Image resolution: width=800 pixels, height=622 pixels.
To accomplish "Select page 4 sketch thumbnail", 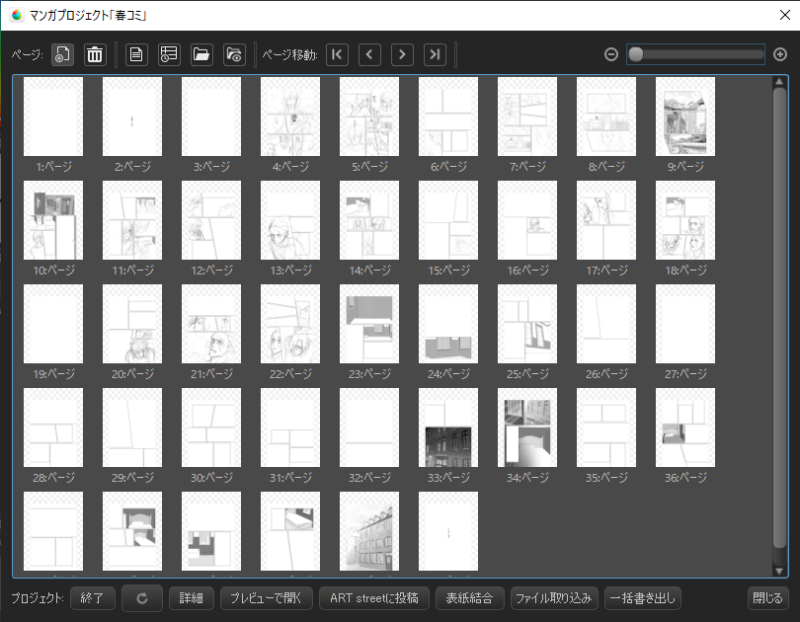I will pos(290,116).
